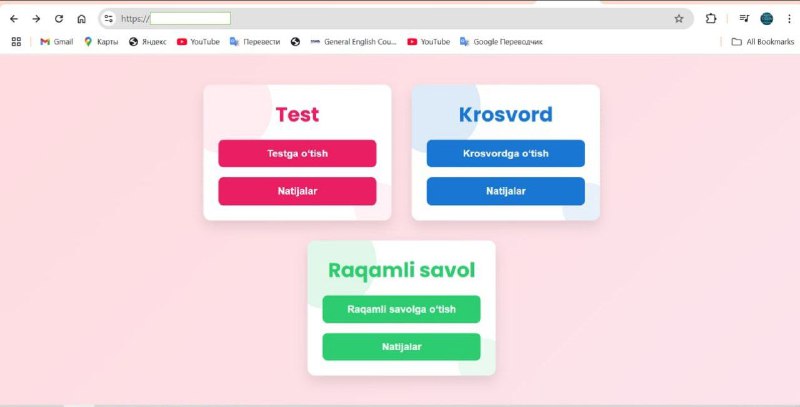Open the first YouTube bookmark

pyautogui.click(x=198, y=42)
